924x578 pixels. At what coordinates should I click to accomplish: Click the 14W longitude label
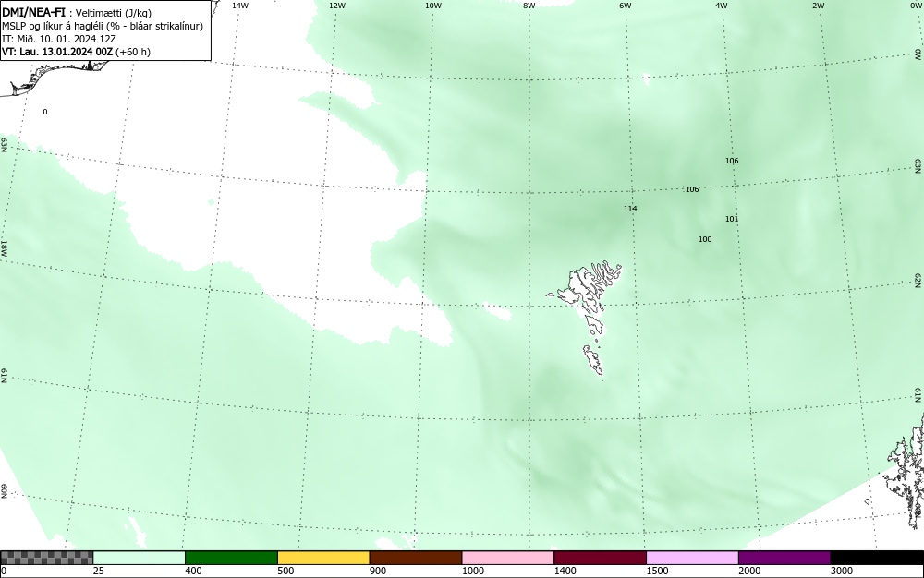pyautogui.click(x=240, y=6)
